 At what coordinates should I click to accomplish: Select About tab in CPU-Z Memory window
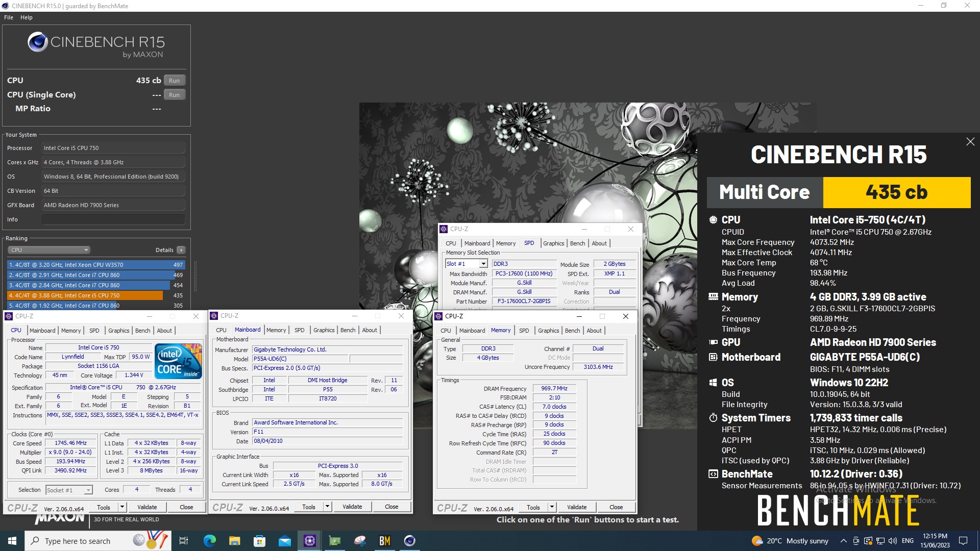click(594, 331)
